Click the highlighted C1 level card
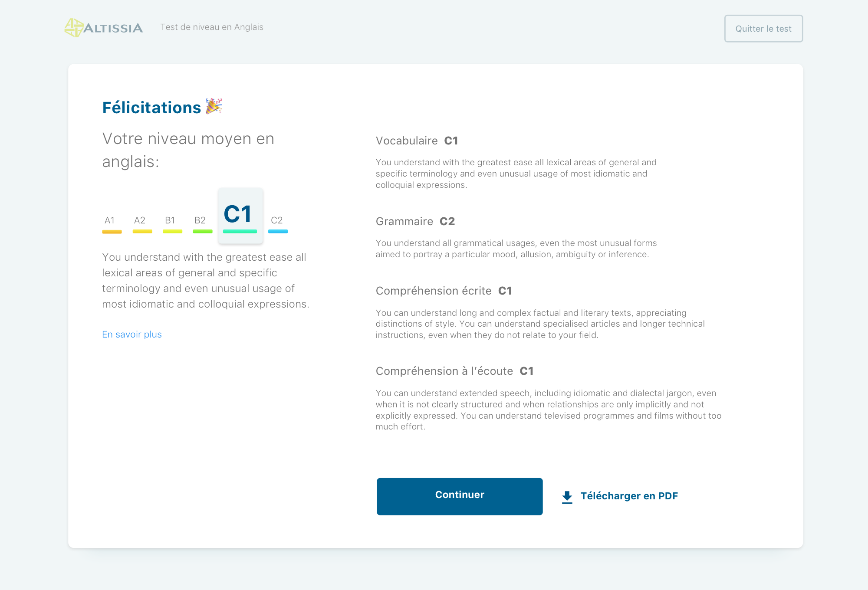 click(240, 215)
